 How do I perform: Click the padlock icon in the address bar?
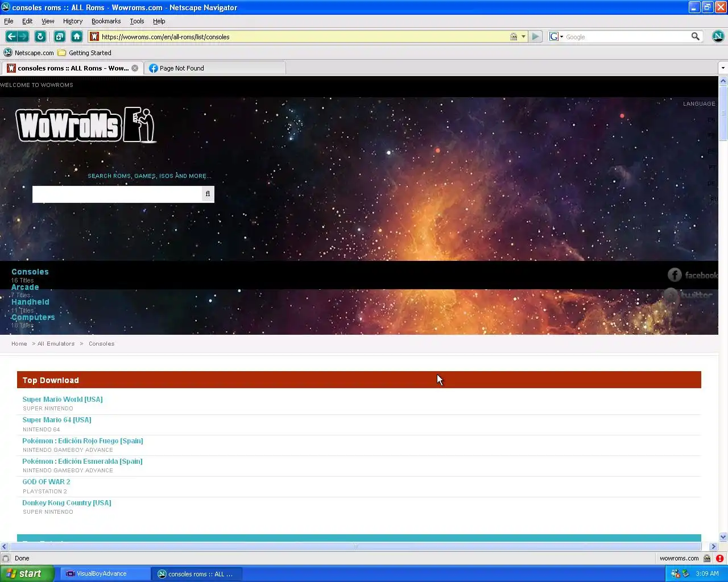click(x=514, y=36)
